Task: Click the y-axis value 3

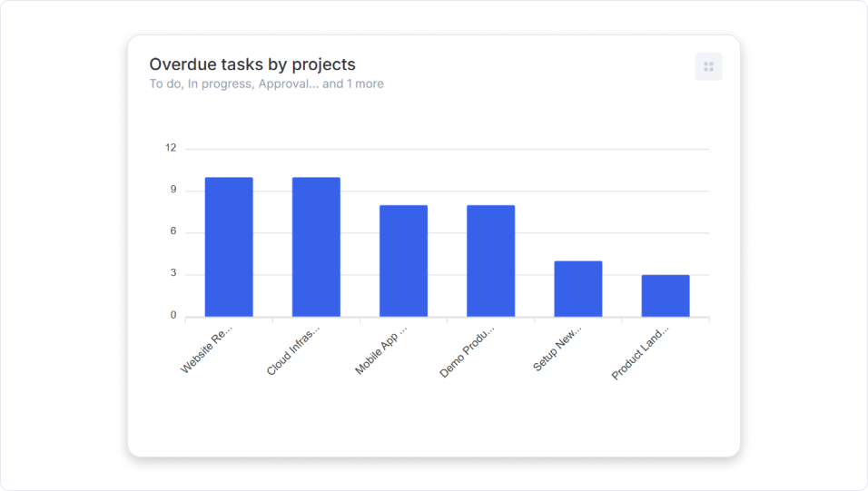Action: pos(173,274)
